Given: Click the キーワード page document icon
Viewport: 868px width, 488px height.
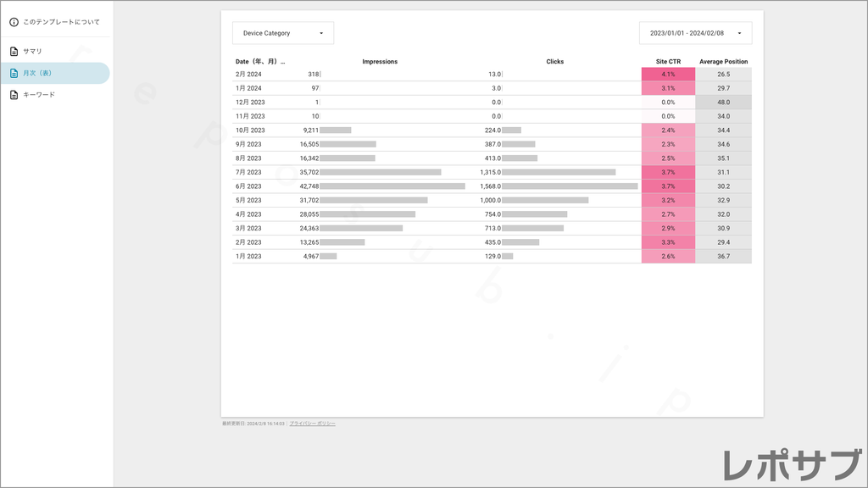Looking at the screenshot, I should coord(14,95).
